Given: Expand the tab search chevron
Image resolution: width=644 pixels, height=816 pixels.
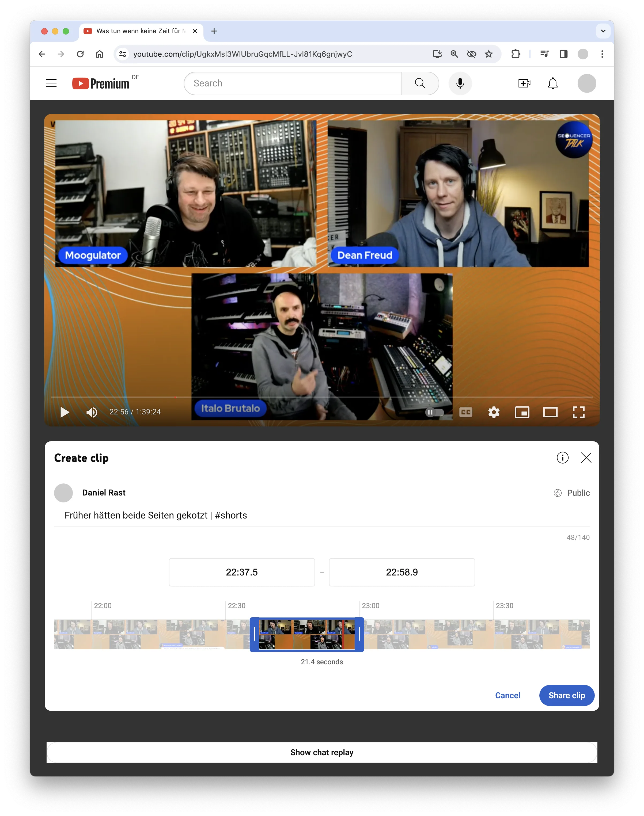Looking at the screenshot, I should [603, 31].
